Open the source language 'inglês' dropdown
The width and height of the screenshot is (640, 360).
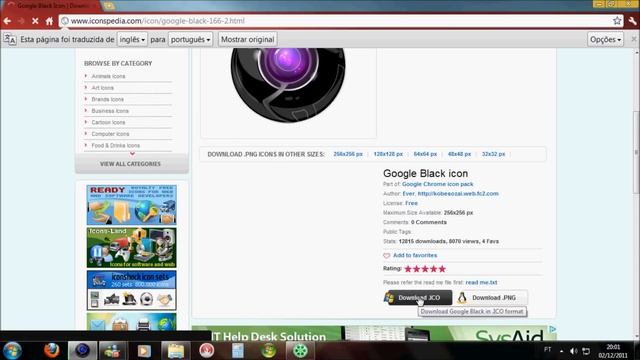(132, 40)
